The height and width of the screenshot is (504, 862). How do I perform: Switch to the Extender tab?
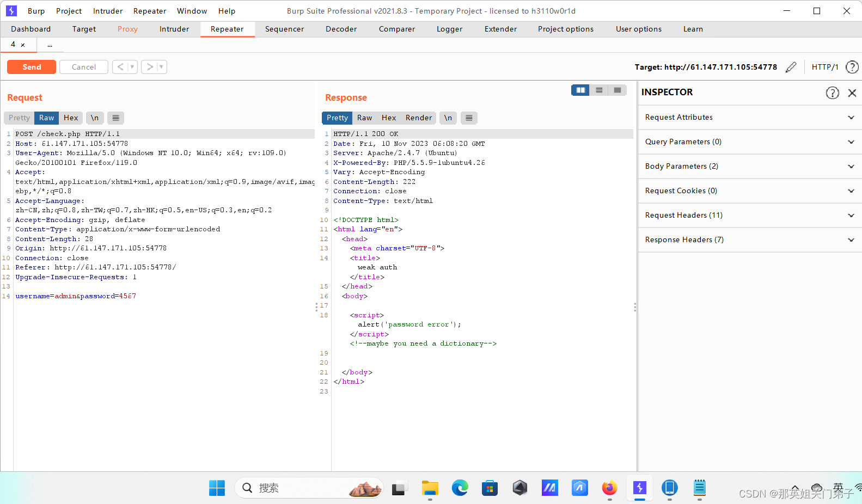[x=500, y=29]
